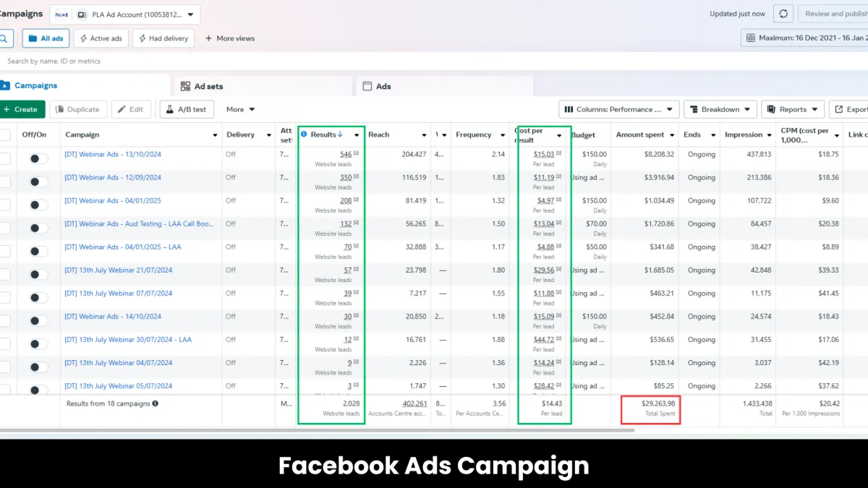This screenshot has height=488, width=868.
Task: Toggle 13th July Webinar 07/07/2024 switch
Action: [x=38, y=298]
